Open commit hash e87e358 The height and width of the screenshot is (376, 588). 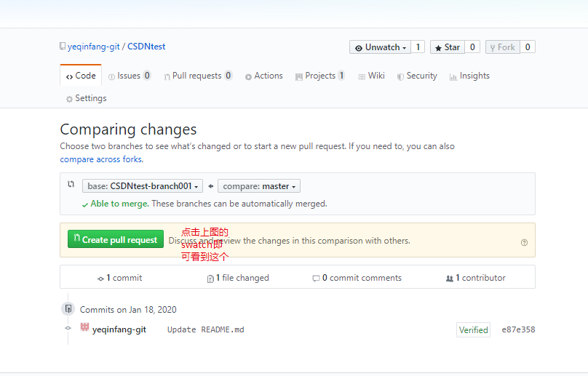click(x=518, y=329)
